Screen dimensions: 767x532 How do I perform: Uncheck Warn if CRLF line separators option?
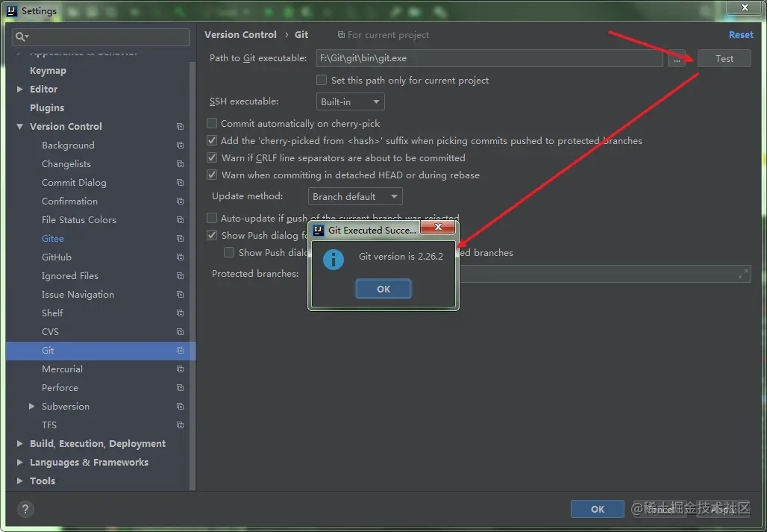click(212, 157)
